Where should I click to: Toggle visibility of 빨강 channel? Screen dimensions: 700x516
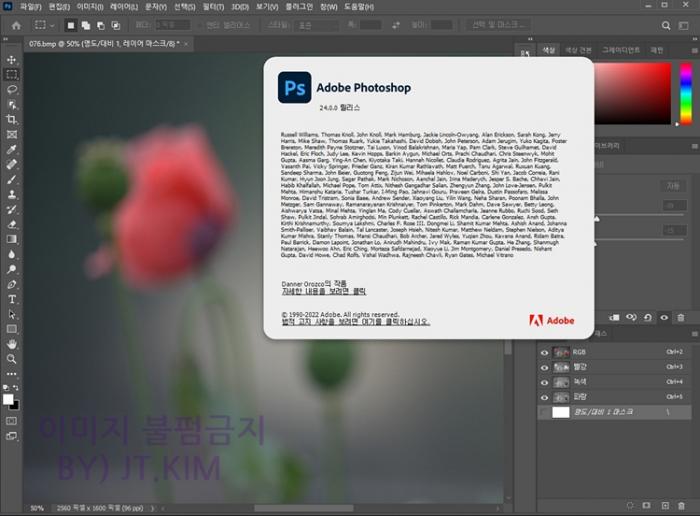(544, 368)
